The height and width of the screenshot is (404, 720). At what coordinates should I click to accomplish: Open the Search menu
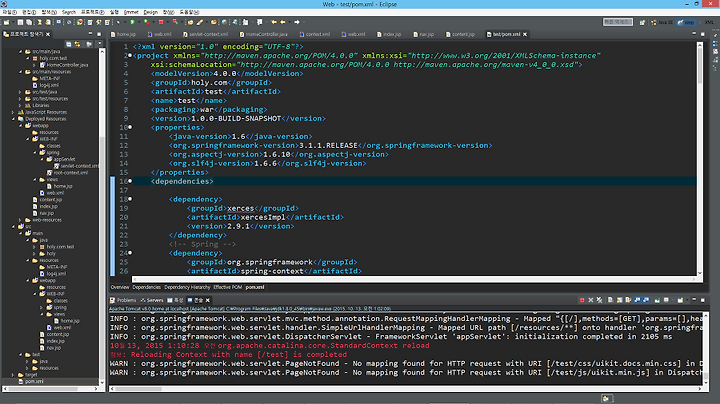pyautogui.click(x=69, y=12)
